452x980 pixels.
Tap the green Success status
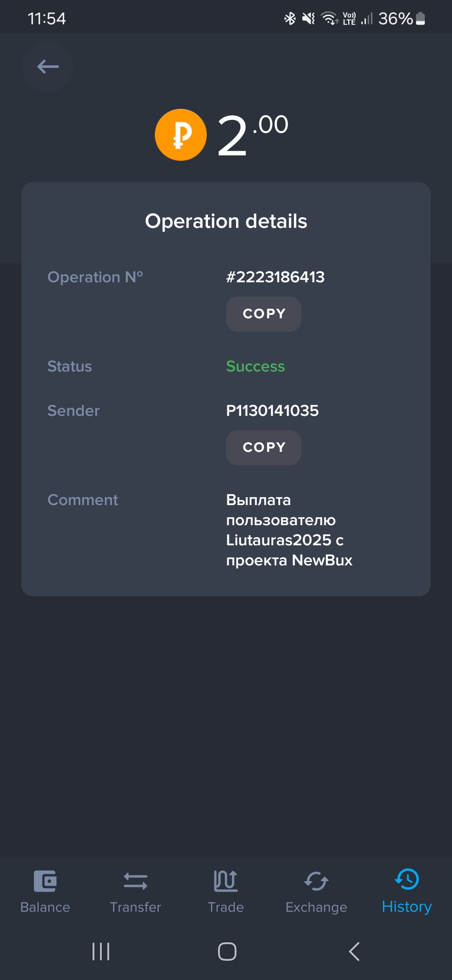[255, 366]
